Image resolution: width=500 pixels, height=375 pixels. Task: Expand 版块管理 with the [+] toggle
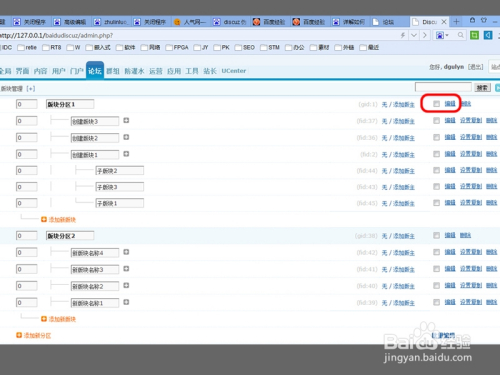click(31, 89)
